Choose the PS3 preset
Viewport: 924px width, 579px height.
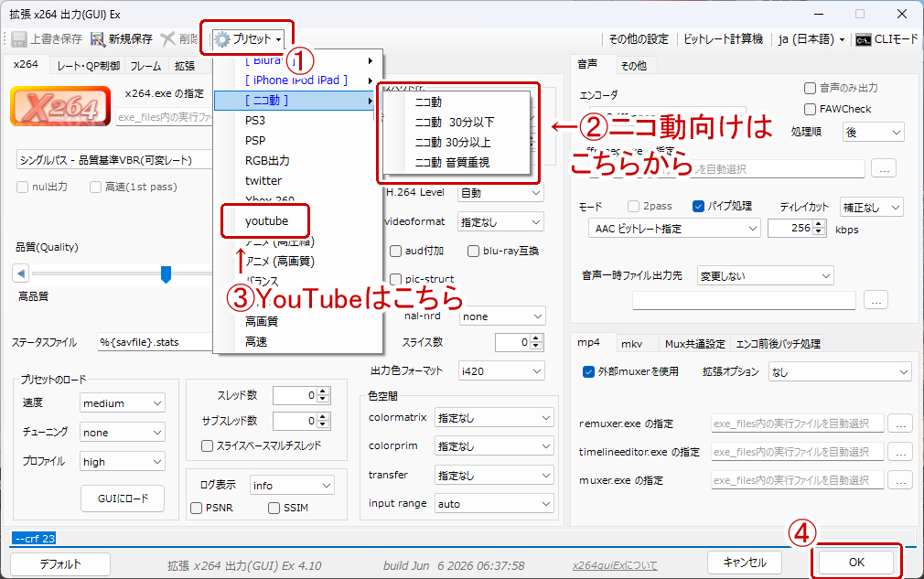click(255, 121)
